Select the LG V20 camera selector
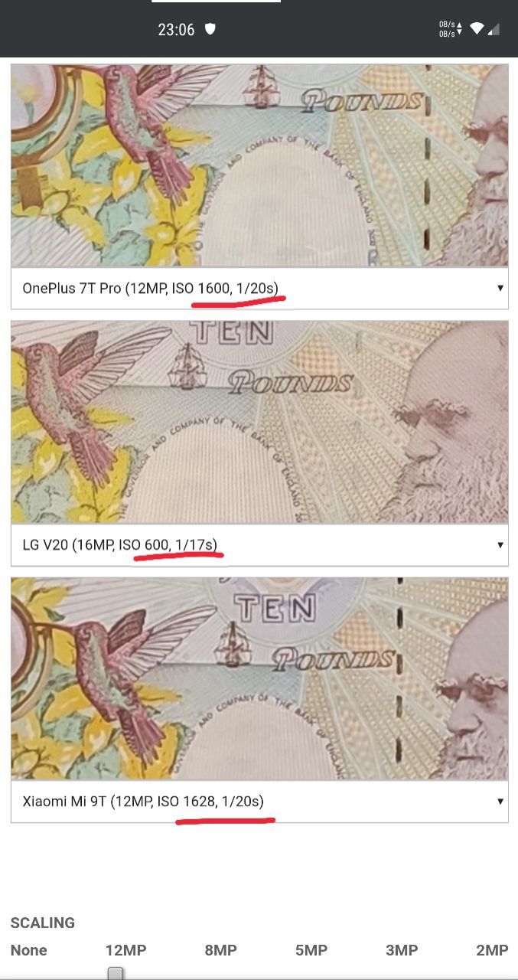The image size is (518, 980). [x=259, y=545]
